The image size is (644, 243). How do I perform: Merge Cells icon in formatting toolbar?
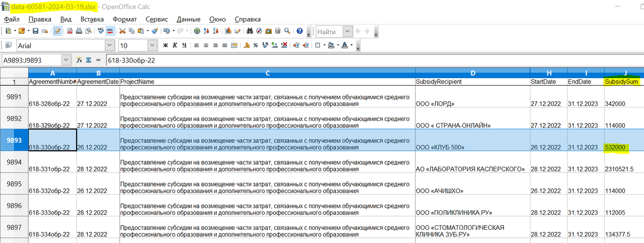(x=234, y=45)
